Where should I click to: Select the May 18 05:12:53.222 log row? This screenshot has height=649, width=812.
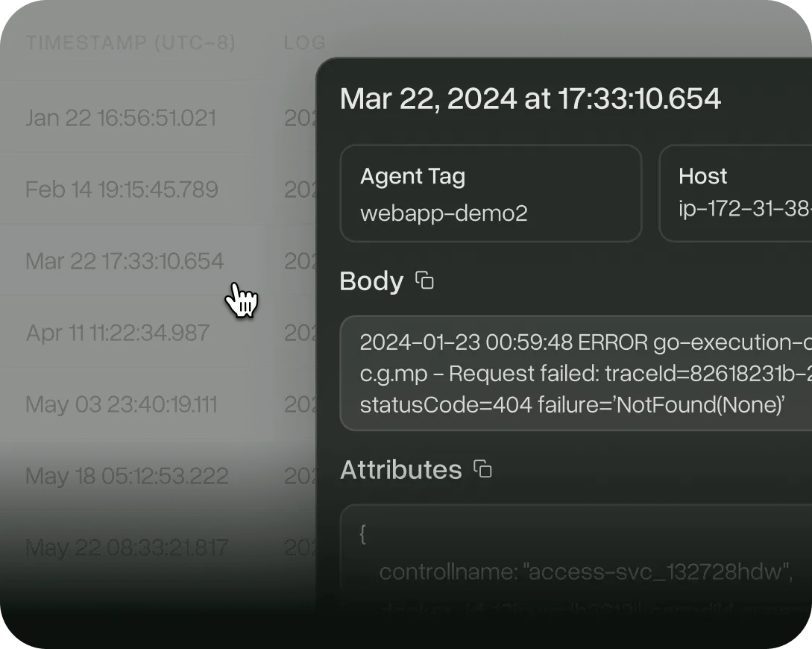tap(127, 476)
